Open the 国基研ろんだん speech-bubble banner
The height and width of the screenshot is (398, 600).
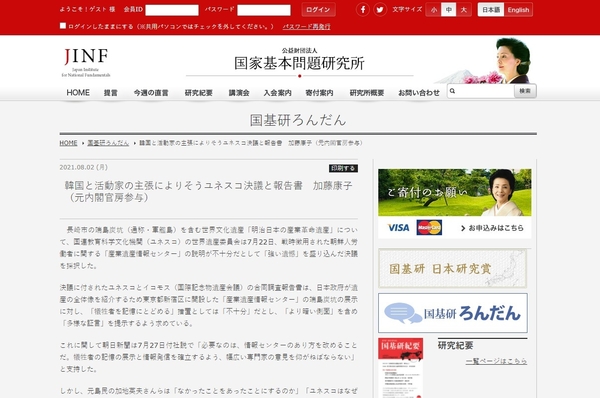[453, 313]
